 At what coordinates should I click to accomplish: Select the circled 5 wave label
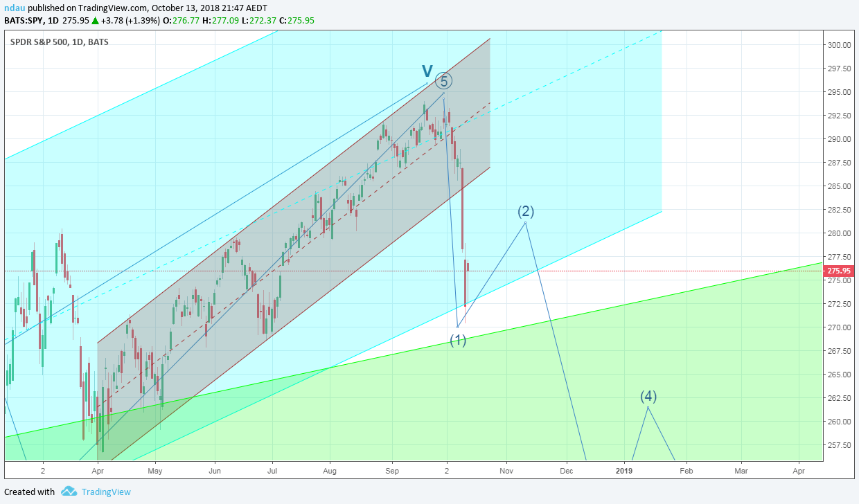pos(444,81)
